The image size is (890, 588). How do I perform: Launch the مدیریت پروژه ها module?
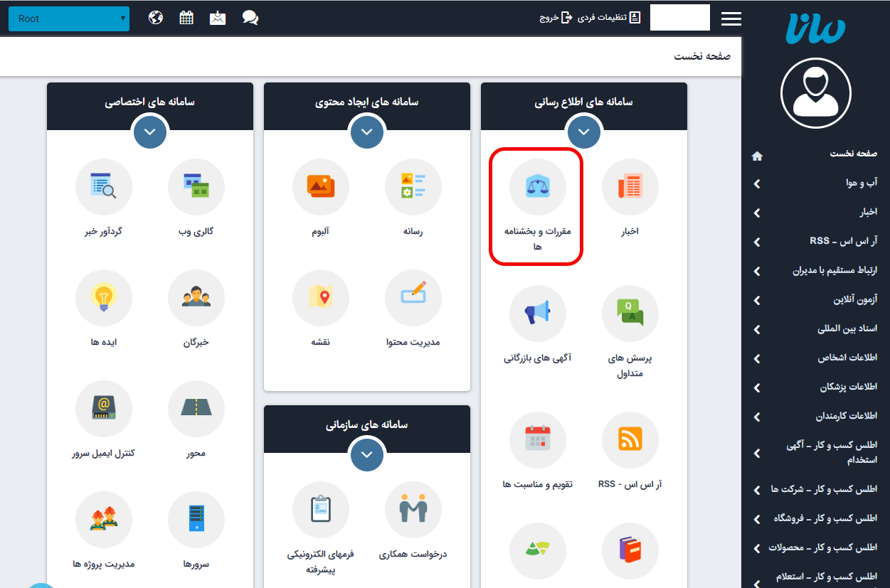(104, 520)
